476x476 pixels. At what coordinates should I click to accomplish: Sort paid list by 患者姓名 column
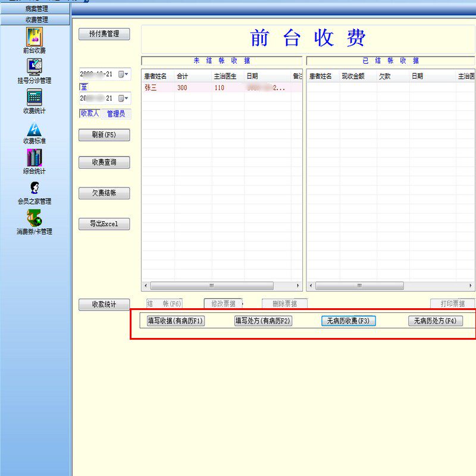(323, 76)
